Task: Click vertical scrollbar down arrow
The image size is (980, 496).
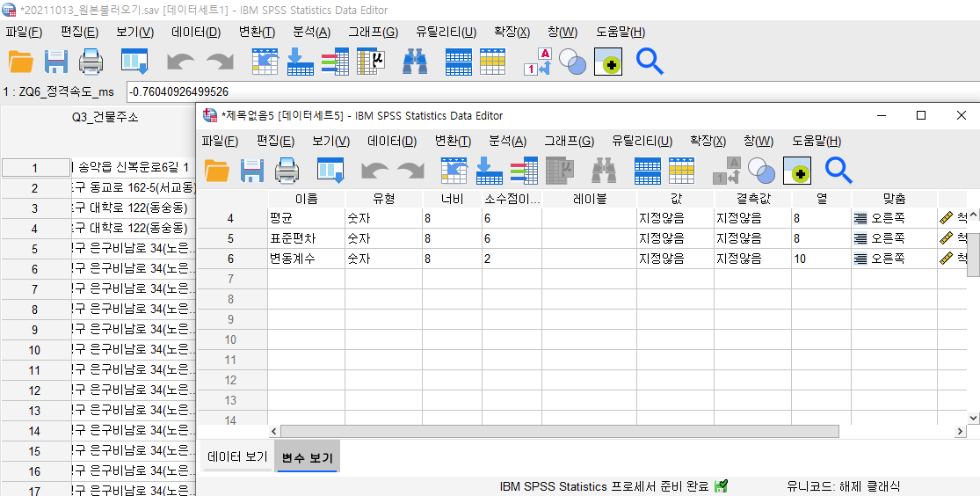Action: click(973, 417)
